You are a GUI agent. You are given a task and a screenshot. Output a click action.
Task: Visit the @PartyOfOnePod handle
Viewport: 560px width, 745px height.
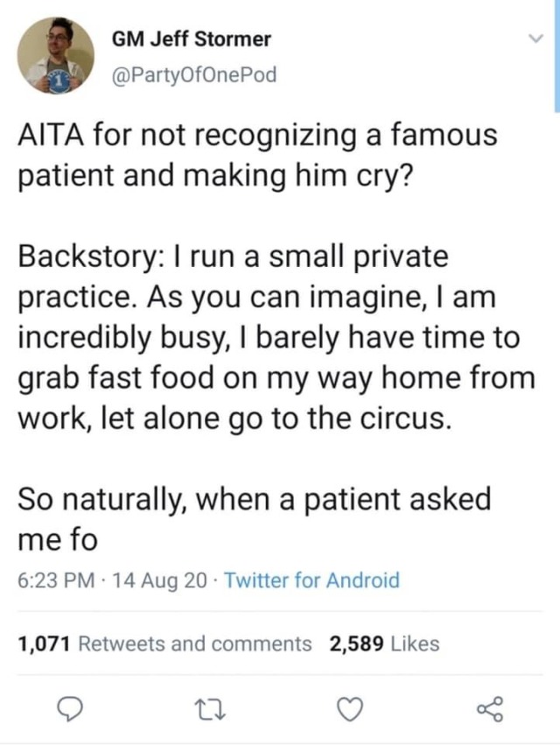coord(193,74)
